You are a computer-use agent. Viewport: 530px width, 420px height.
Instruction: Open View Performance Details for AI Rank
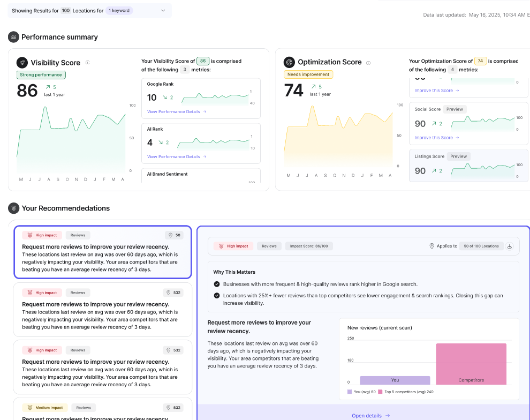coord(176,157)
